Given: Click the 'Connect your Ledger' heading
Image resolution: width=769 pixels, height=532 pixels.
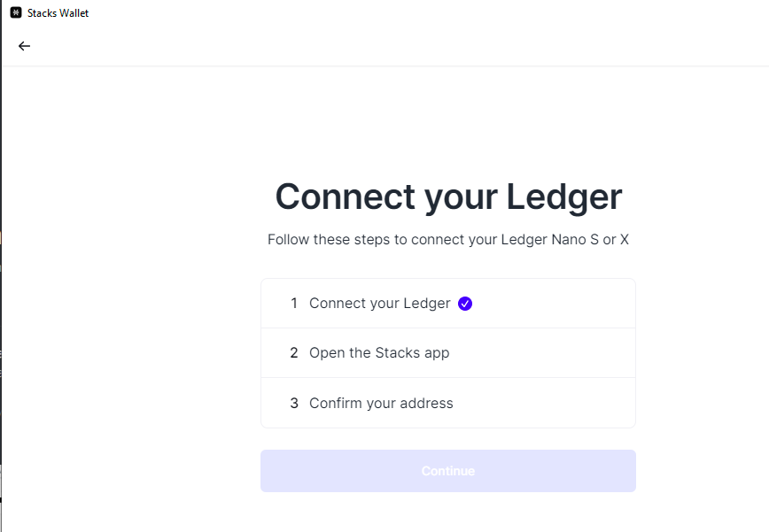Looking at the screenshot, I should point(448,197).
